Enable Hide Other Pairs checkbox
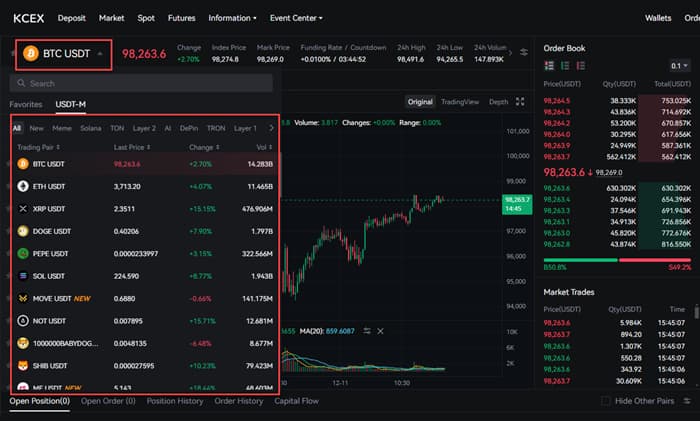700x422 pixels. tap(605, 401)
